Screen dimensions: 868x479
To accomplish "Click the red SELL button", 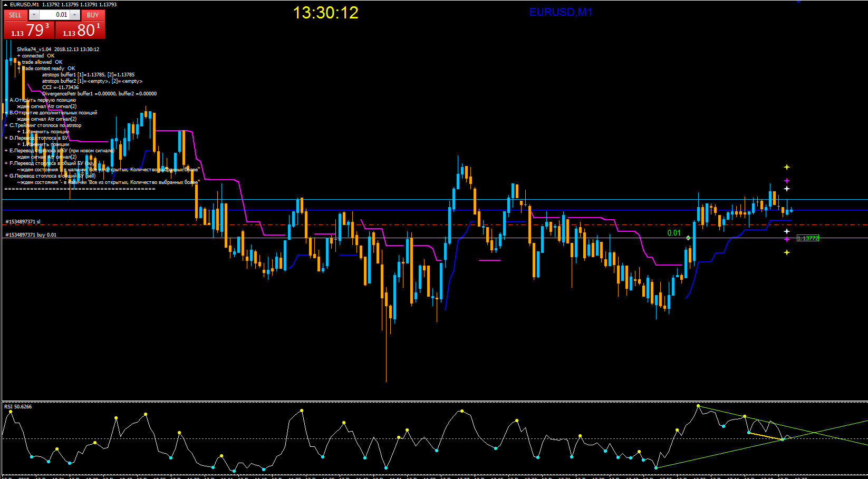I will 15,15.
